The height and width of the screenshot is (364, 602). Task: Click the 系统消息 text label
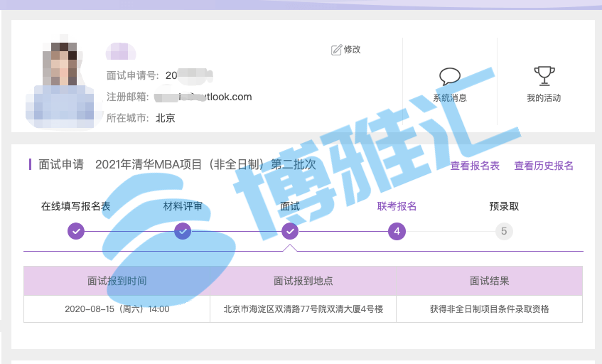pos(450,98)
